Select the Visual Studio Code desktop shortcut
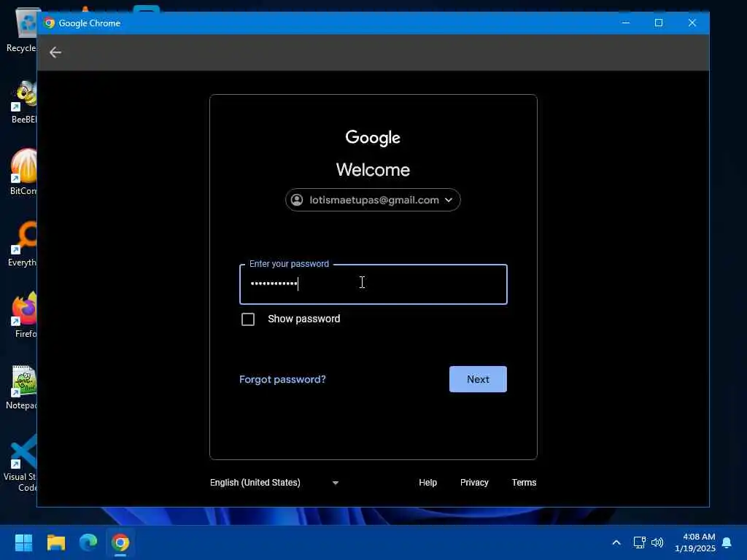Screen dimensions: 747x560 click(x=20, y=463)
